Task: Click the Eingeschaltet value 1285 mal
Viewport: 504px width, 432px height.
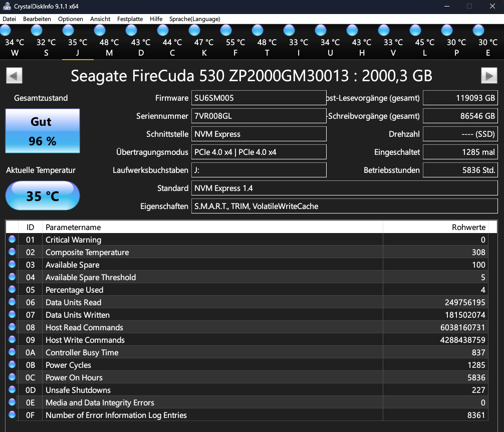Action: [460, 152]
